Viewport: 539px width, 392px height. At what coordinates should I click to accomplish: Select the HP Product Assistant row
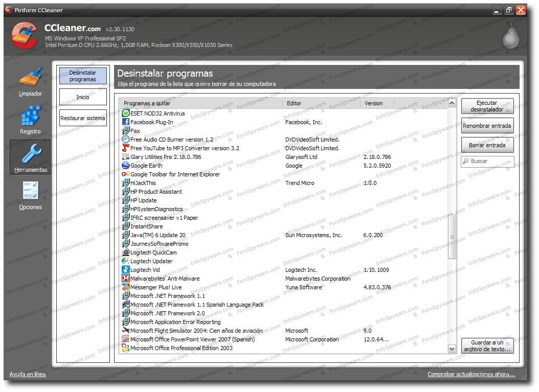[x=284, y=192]
